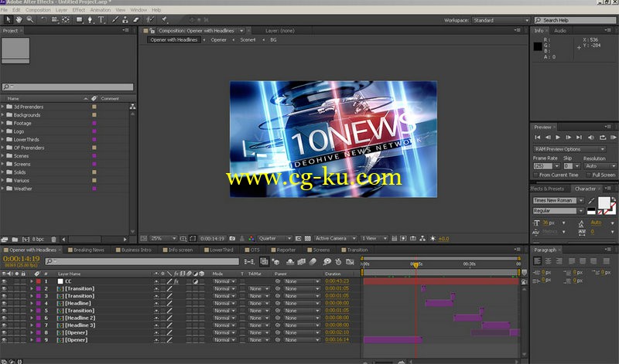
Task: Select the Roto Brush tool
Action: click(149, 19)
